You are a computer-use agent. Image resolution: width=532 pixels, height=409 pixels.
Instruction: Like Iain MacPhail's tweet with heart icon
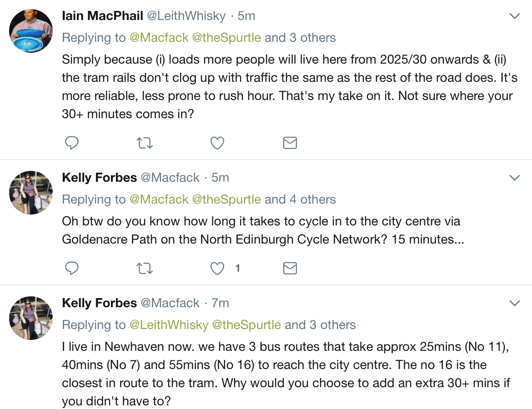click(x=217, y=143)
